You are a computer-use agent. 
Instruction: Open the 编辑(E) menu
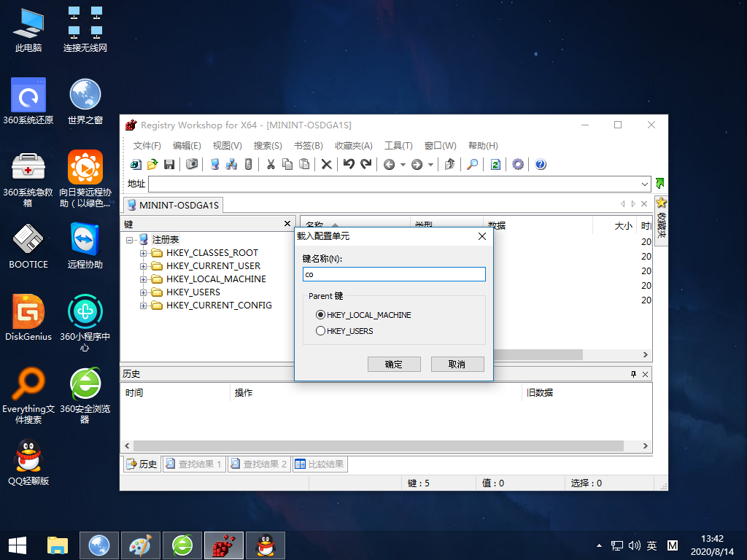point(187,146)
